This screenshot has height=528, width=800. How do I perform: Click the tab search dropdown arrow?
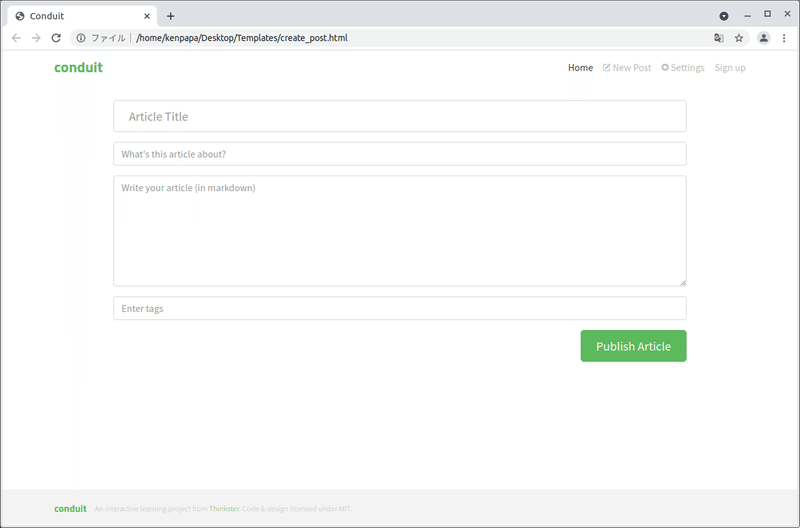[723, 16]
